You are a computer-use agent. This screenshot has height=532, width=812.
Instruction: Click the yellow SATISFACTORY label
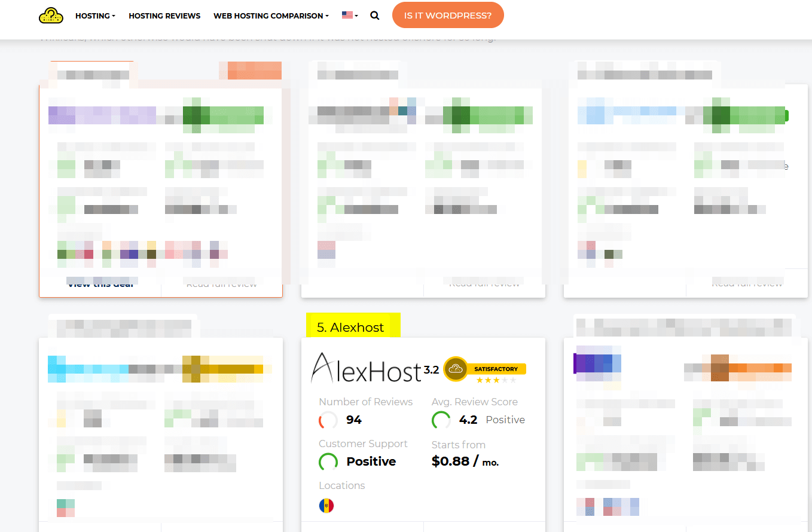click(x=496, y=369)
